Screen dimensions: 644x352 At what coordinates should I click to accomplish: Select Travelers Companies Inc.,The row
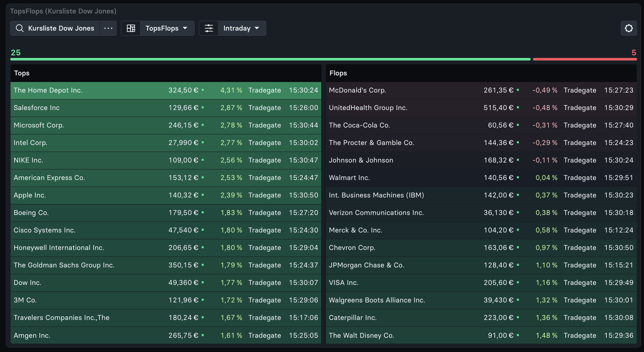point(166,318)
